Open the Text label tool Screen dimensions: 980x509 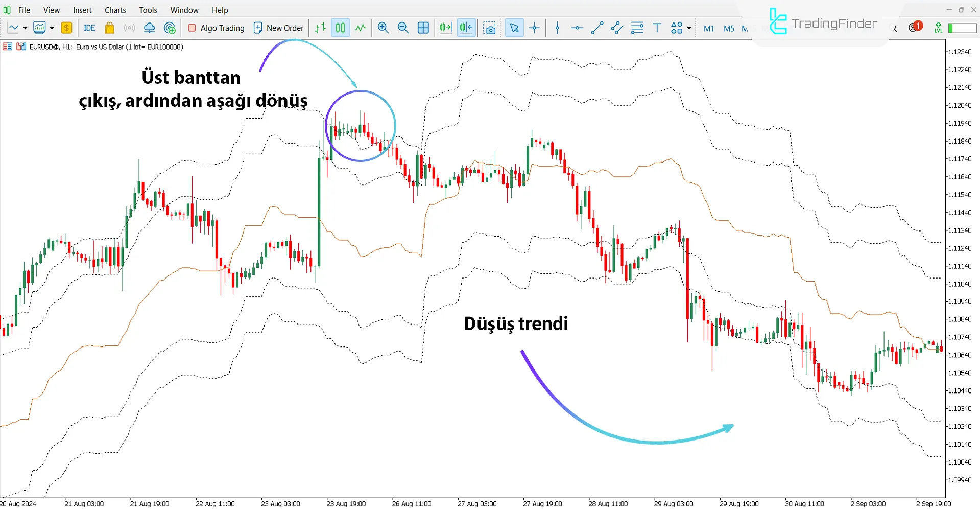point(657,28)
